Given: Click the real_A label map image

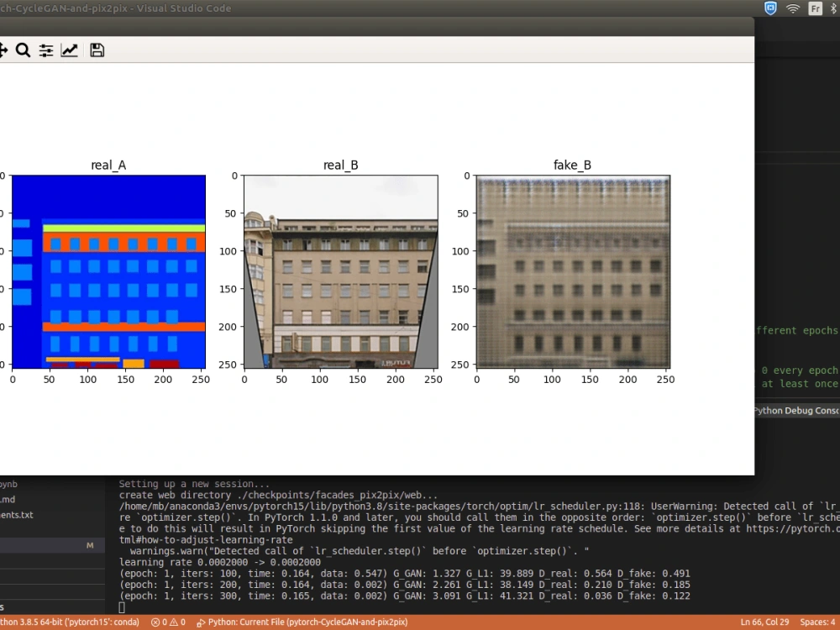Looking at the screenshot, I should click(108, 271).
